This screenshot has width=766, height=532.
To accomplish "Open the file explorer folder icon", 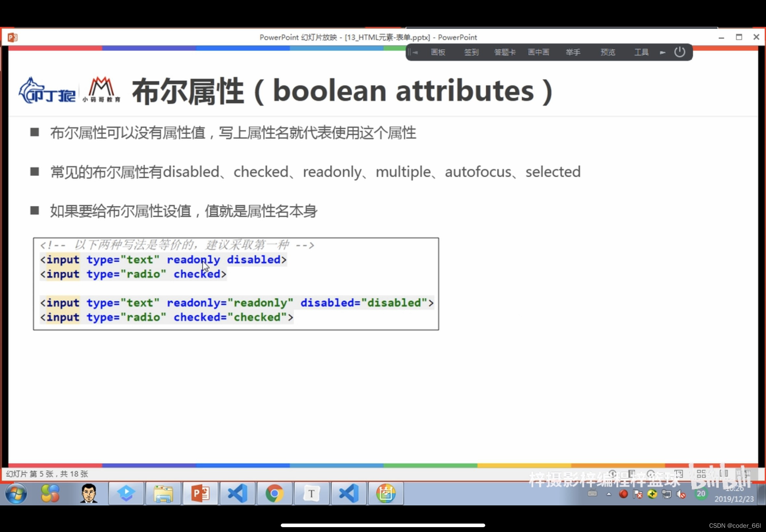I will tap(163, 493).
